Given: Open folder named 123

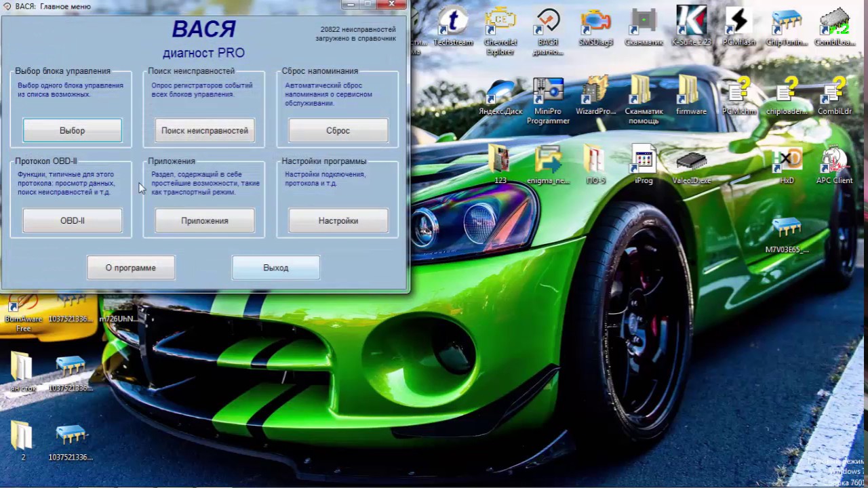Looking at the screenshot, I should coord(500,165).
